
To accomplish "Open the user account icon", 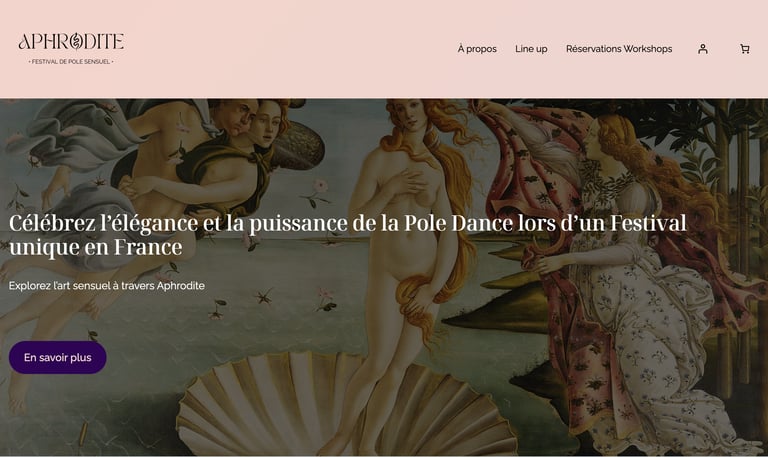I will tap(702, 49).
